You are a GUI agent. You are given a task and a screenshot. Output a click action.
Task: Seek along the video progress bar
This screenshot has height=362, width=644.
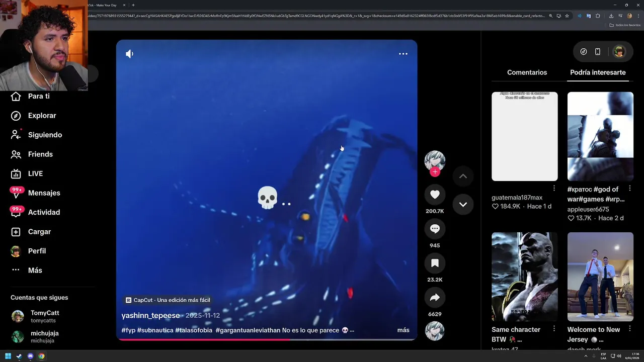coord(267,339)
